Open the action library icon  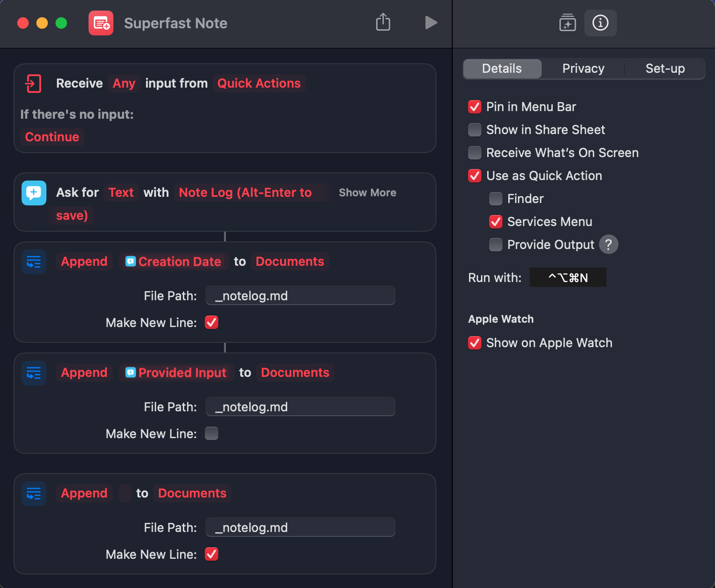(x=568, y=23)
